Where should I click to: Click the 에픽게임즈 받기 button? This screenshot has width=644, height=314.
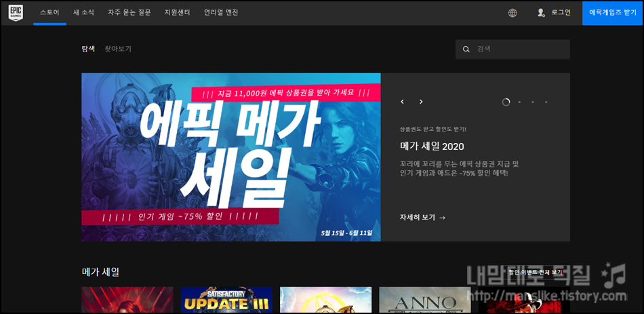point(612,13)
